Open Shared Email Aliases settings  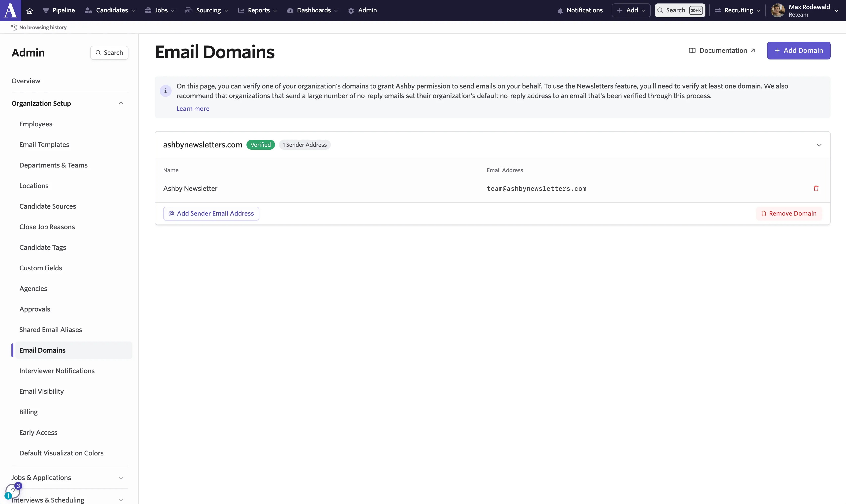pos(51,330)
